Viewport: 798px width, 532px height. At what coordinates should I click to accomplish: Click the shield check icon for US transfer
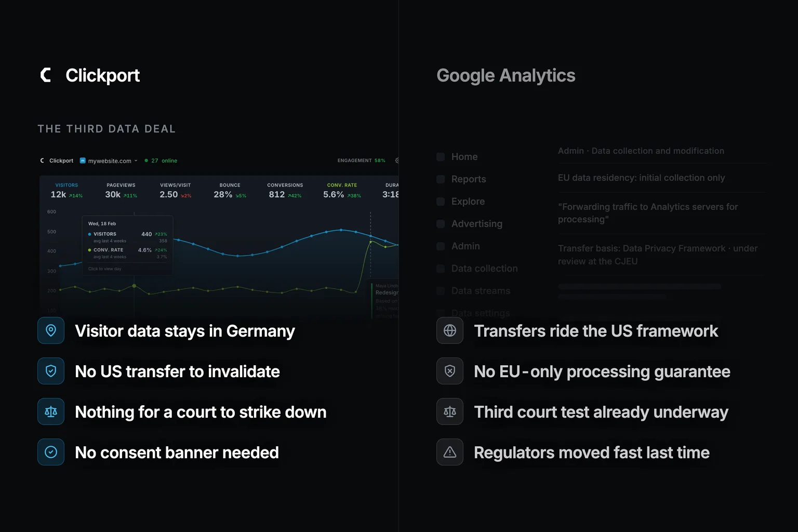coord(51,371)
